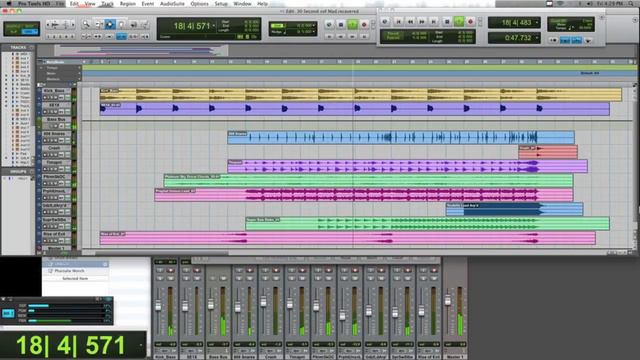
Task: Open the Edit menu
Action: [74, 3]
